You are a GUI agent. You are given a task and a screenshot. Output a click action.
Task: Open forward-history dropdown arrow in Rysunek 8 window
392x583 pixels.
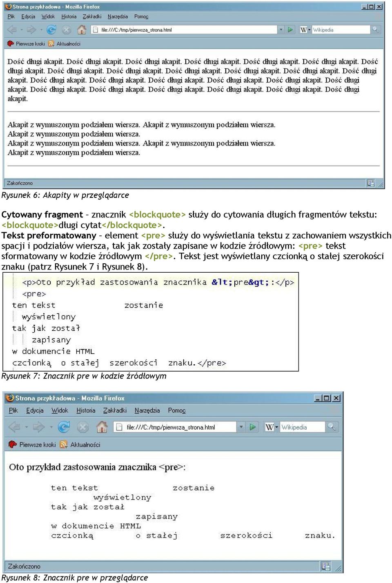(x=51, y=427)
